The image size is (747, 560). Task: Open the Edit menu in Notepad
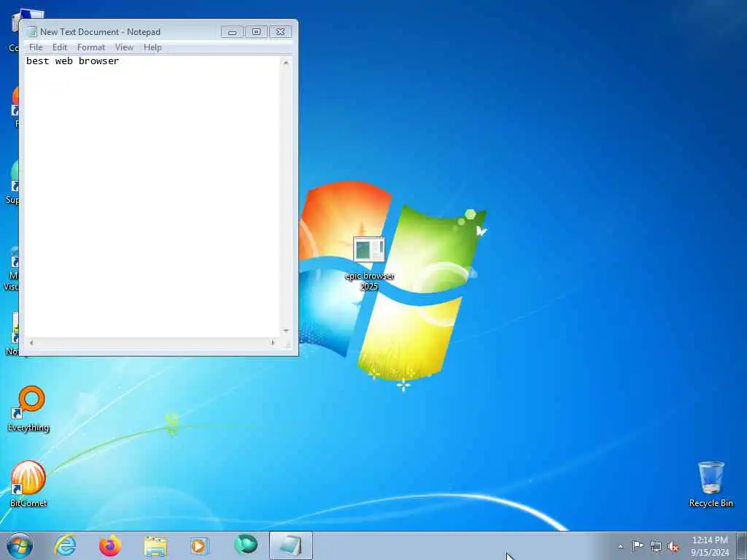click(60, 47)
